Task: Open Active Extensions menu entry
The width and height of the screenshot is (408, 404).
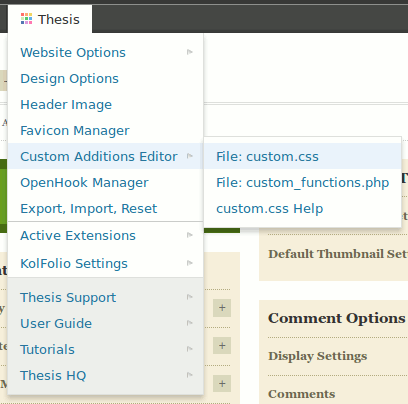Action: coord(105,235)
